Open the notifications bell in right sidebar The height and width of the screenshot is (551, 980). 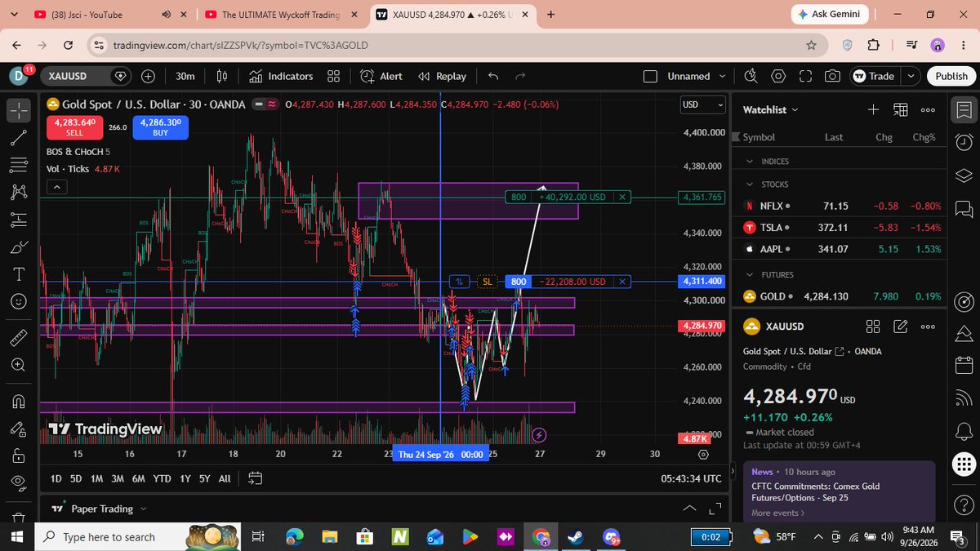pyautogui.click(x=964, y=430)
